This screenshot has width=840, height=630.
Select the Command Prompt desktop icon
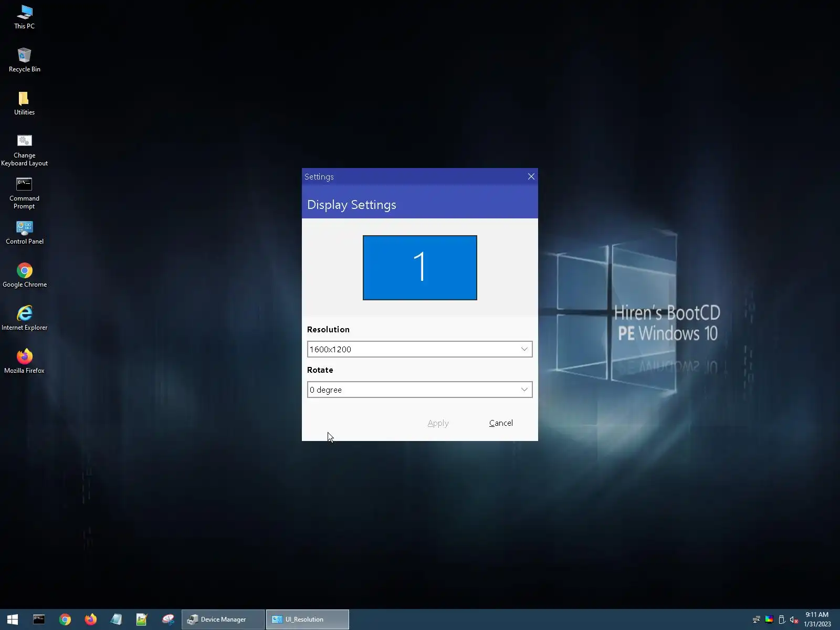coord(24,193)
